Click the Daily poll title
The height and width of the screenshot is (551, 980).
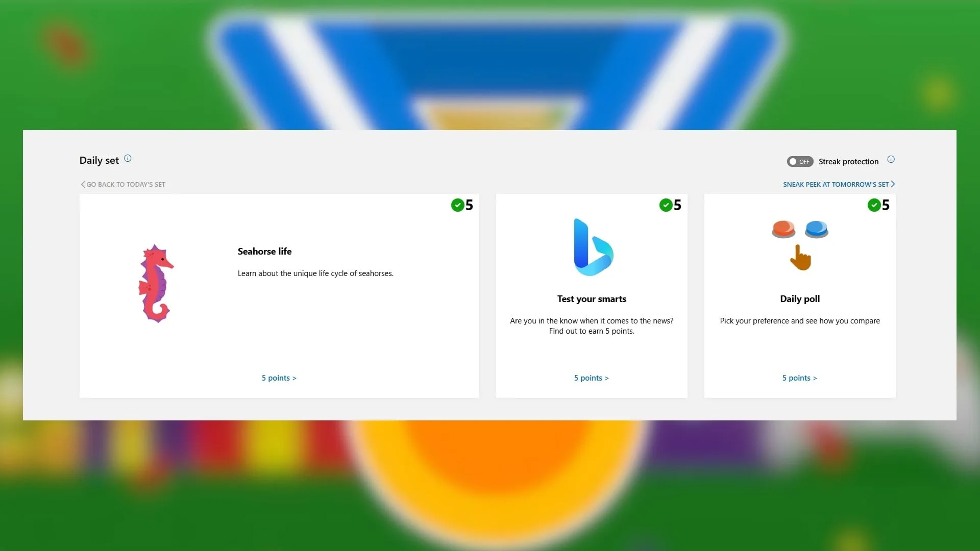[x=800, y=299]
